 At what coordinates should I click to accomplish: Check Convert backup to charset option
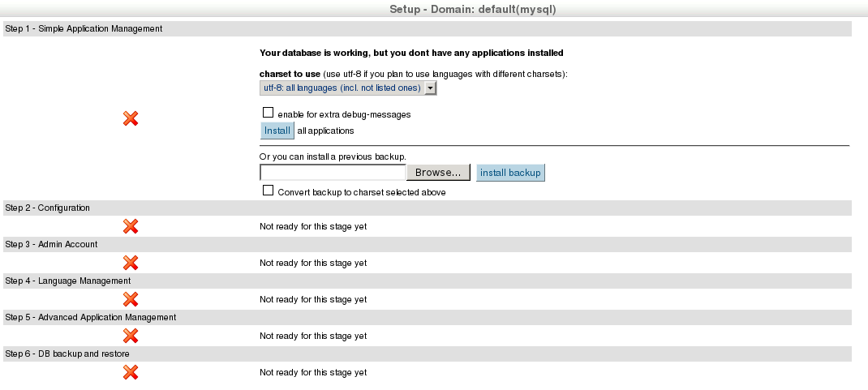pos(268,191)
